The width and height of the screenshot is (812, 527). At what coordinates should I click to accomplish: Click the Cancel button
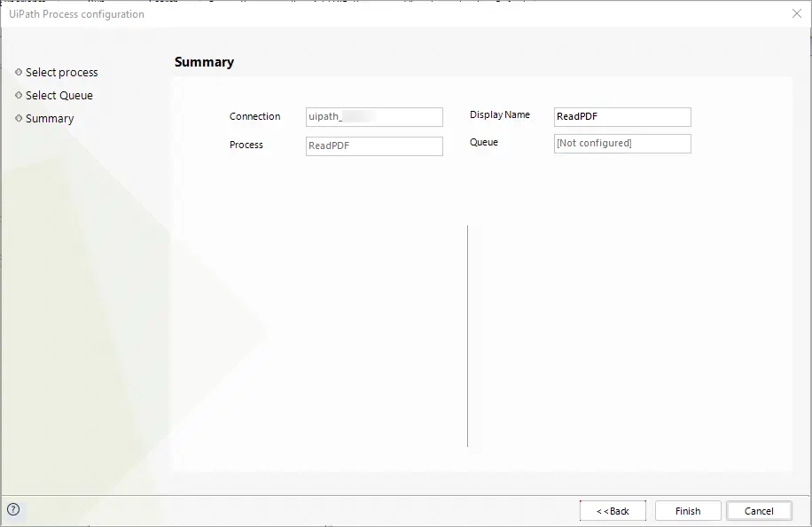pos(759,511)
